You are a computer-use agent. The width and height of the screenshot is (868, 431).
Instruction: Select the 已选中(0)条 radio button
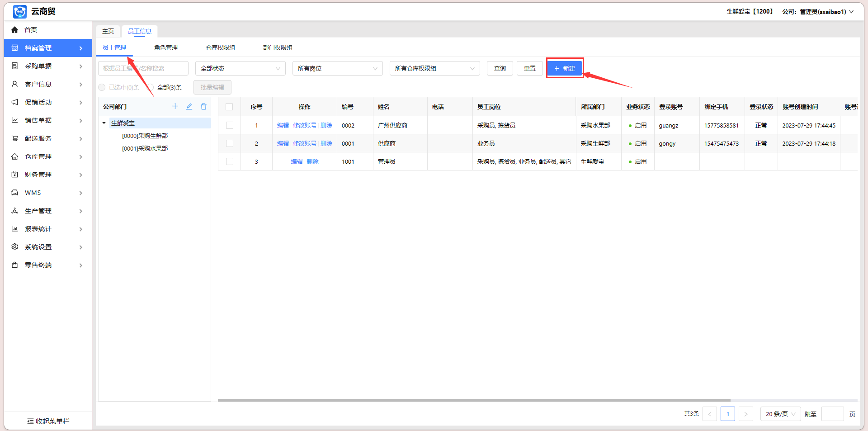(102, 87)
